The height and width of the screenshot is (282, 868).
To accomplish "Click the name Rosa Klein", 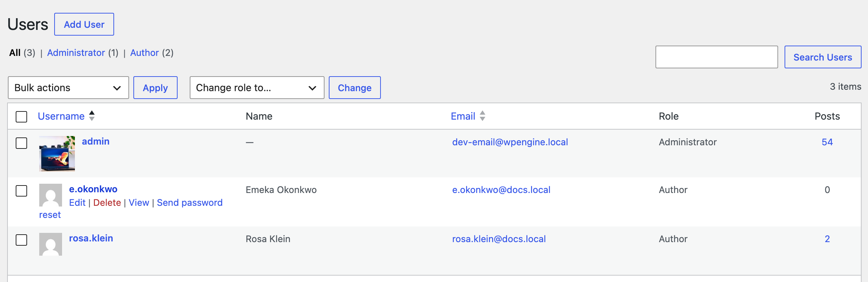I will pos(268,239).
